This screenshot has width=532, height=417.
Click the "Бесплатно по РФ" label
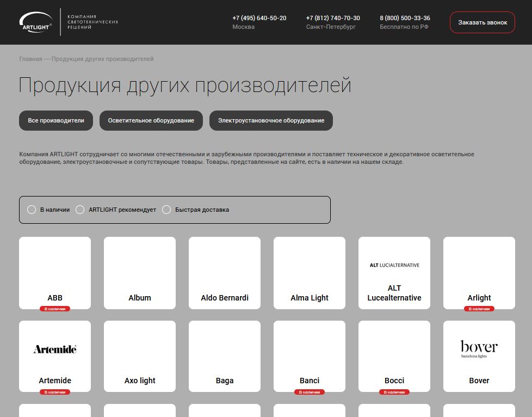404,27
